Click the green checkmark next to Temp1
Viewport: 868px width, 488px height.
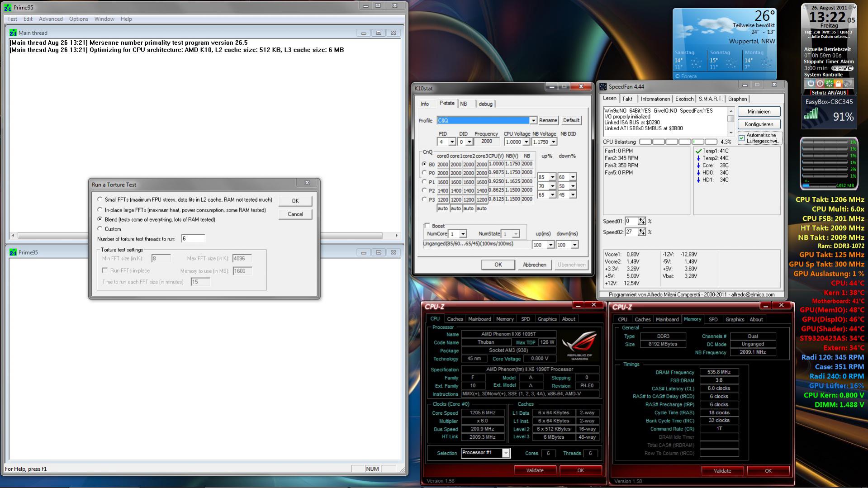[698, 151]
